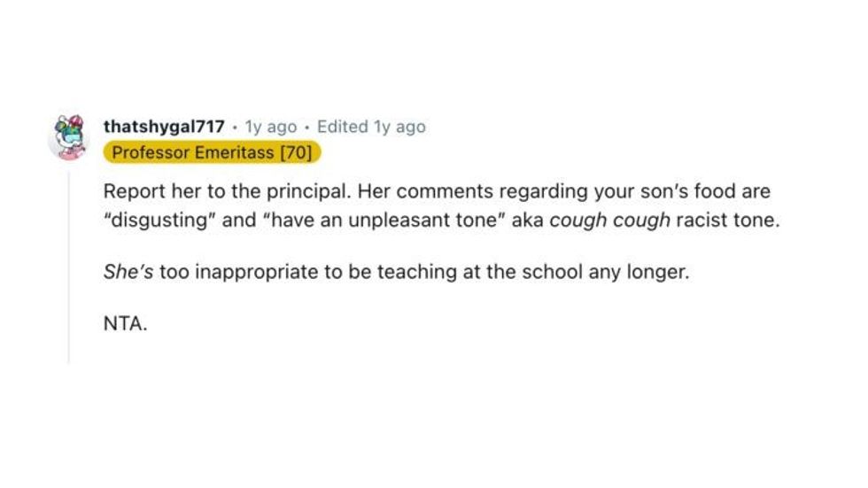Click the italic "cough cough" text
Screen dimensions: 868x488
pyautogui.click(x=609, y=220)
